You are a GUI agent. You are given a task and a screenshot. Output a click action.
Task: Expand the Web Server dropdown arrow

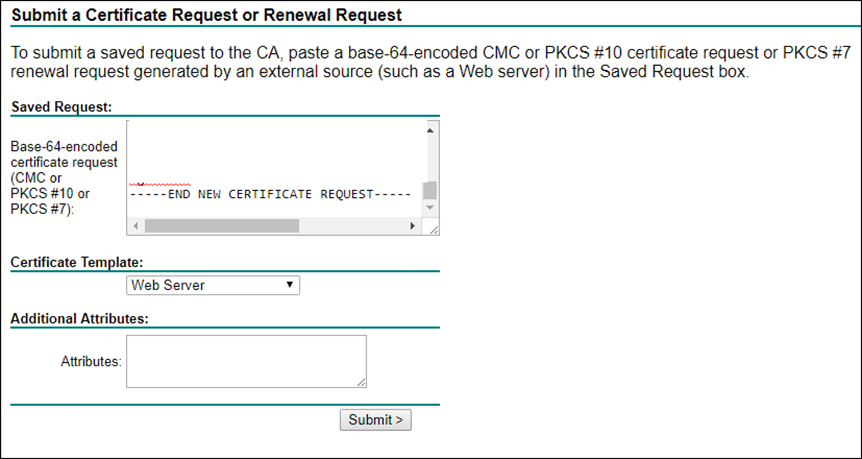click(x=289, y=285)
